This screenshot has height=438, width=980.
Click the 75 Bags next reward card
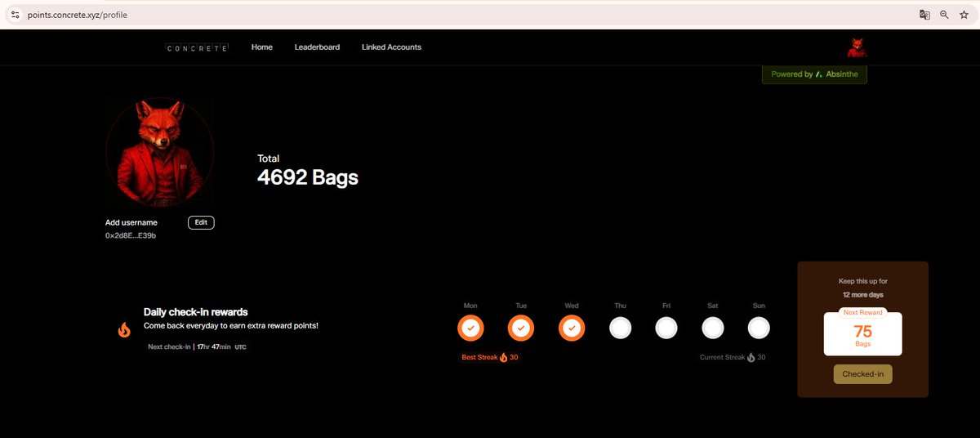863,334
